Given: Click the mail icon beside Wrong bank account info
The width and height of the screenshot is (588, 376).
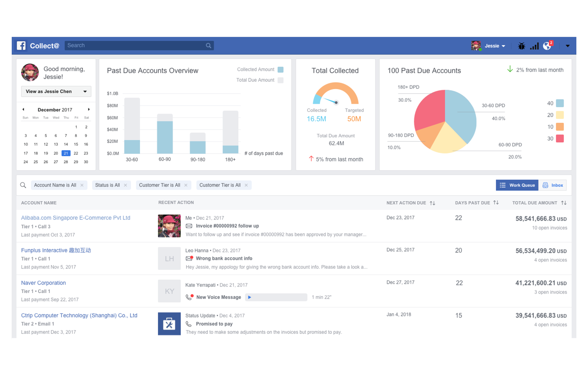Looking at the screenshot, I should pyautogui.click(x=189, y=258).
